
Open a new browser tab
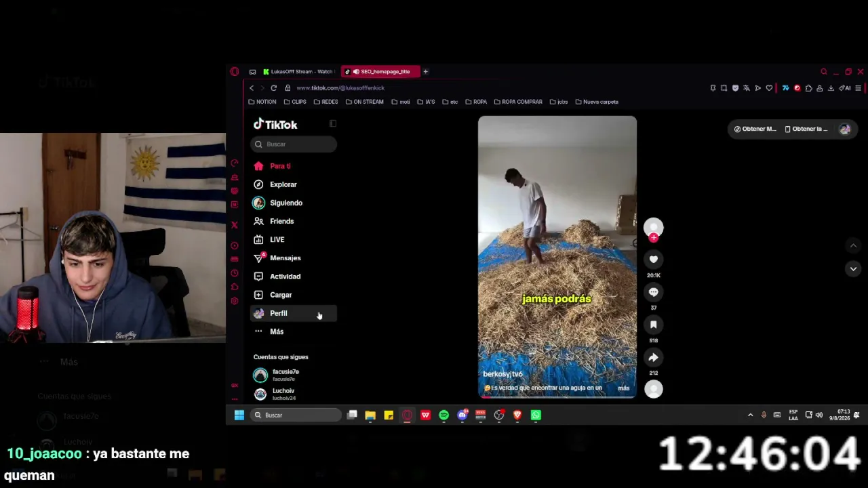point(426,71)
